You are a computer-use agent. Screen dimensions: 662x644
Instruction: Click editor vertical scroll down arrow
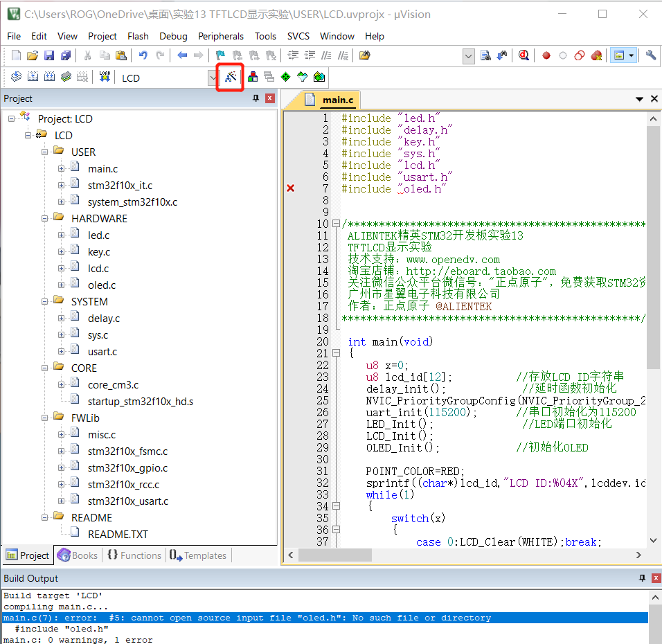pyautogui.click(x=653, y=541)
